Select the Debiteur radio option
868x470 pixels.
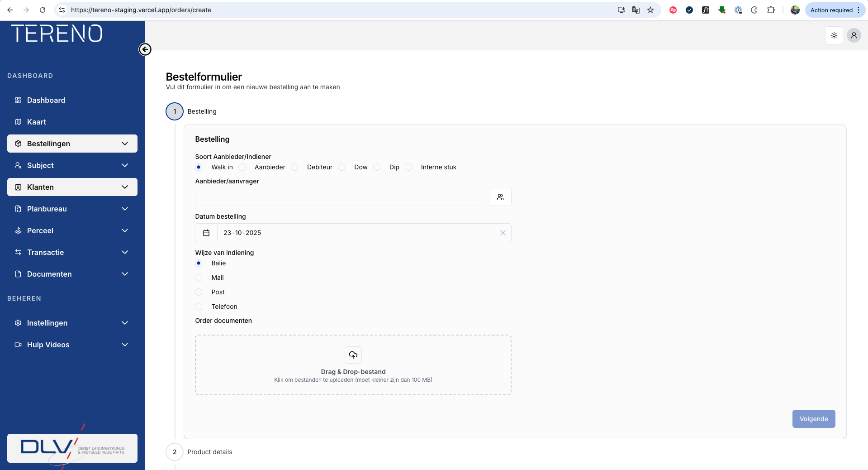tap(294, 167)
